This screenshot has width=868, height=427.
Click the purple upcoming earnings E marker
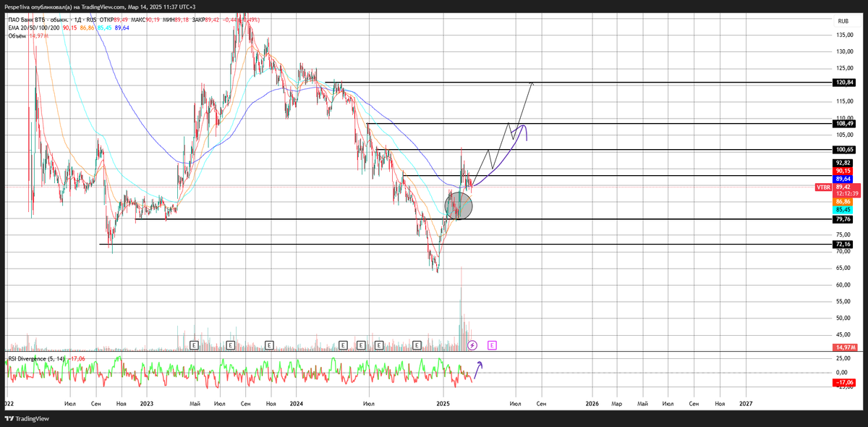point(492,346)
